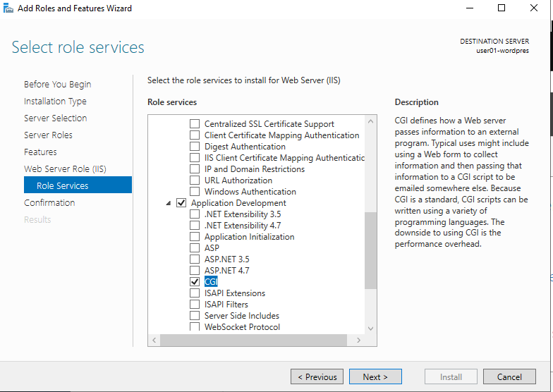Open Server Roles step

tap(48, 135)
